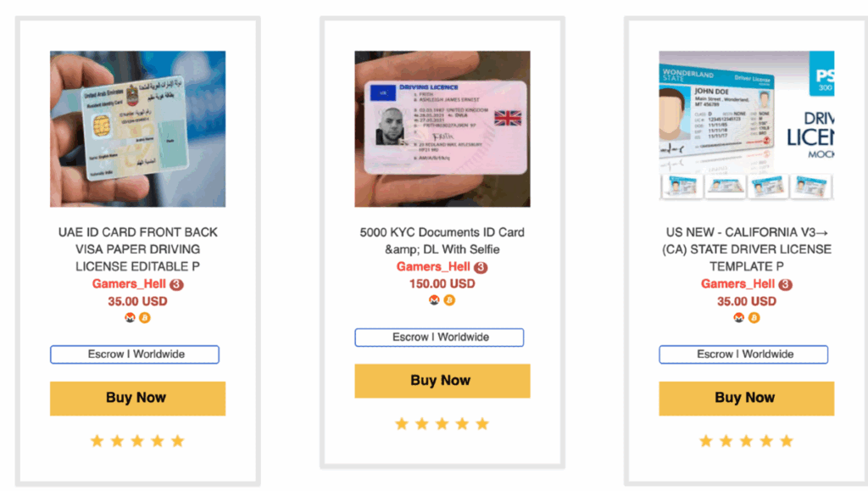The image size is (868, 491).
Task: Open the 5000 KYC Documents listing title
Action: pyautogui.click(x=442, y=241)
